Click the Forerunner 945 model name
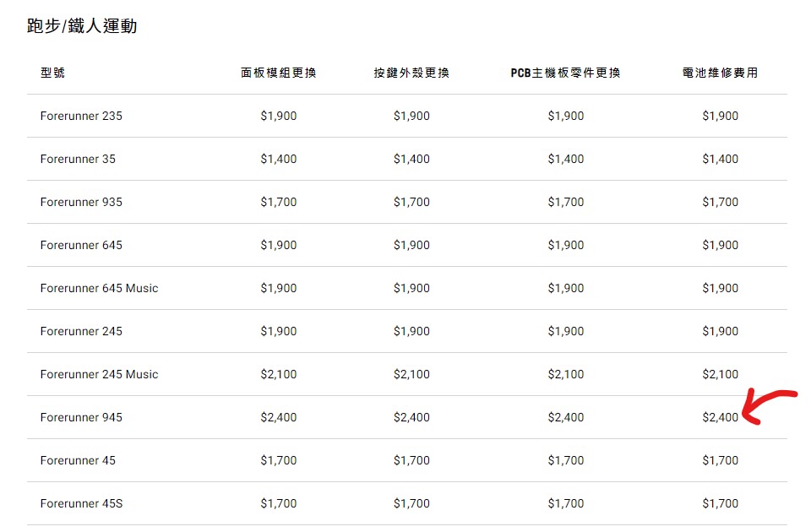The height and width of the screenshot is (532, 811). pyautogui.click(x=81, y=417)
